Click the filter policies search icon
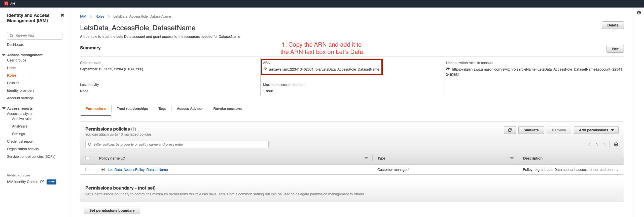The width and height of the screenshot is (644, 217). click(x=90, y=144)
